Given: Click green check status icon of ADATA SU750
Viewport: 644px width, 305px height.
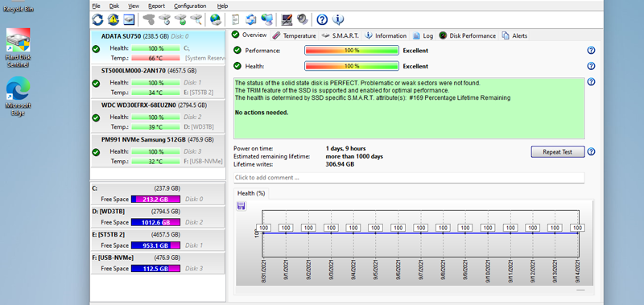Looking at the screenshot, I should 96,49.
